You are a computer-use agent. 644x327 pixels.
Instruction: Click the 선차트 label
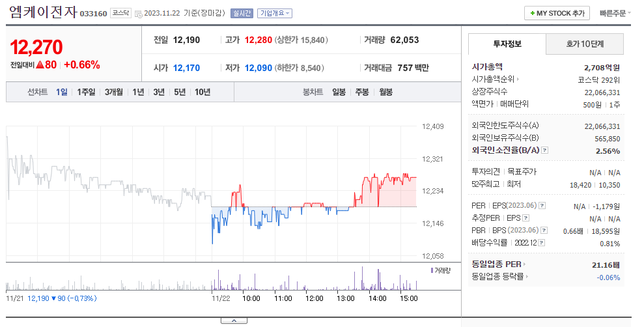[38, 92]
